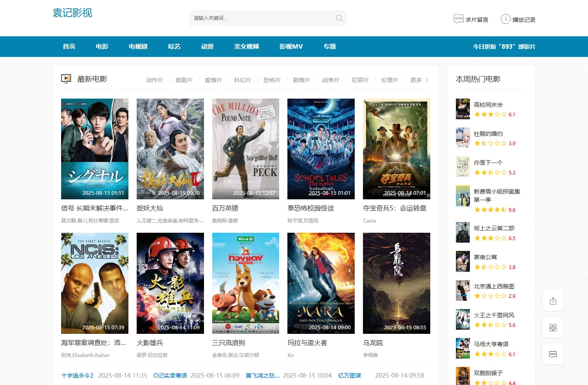Open the 播放记录 clock icon
This screenshot has height=385, width=588.
coord(505,19)
